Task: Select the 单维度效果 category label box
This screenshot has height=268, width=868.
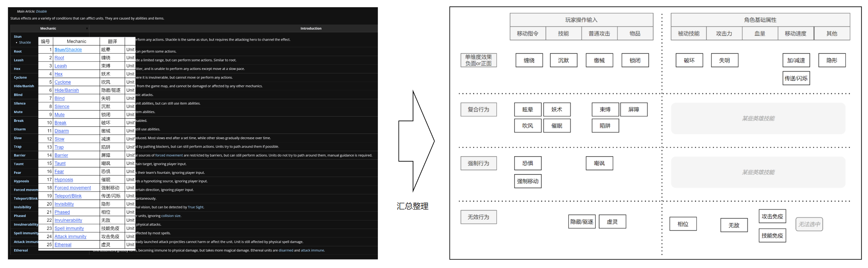Action: tap(478, 60)
